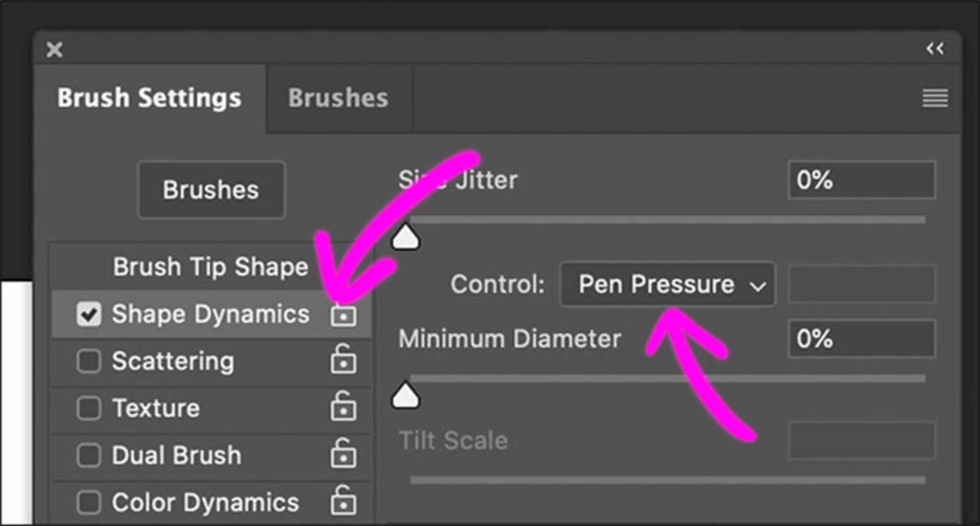Click the Brushes button

211,190
